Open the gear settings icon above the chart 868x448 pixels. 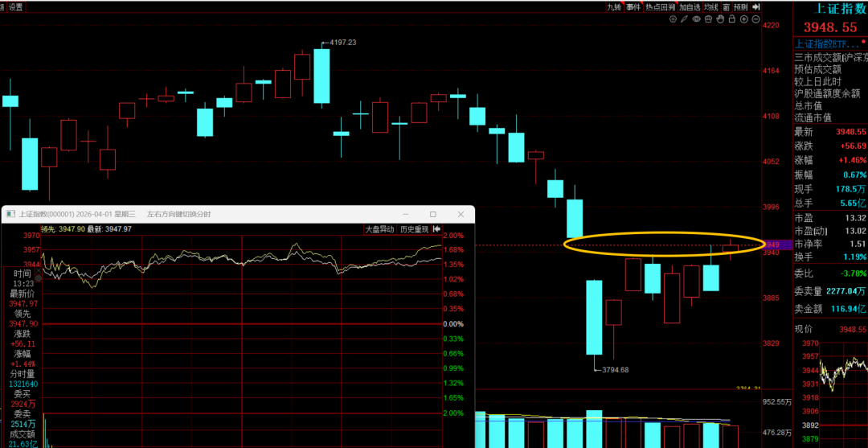674,18
